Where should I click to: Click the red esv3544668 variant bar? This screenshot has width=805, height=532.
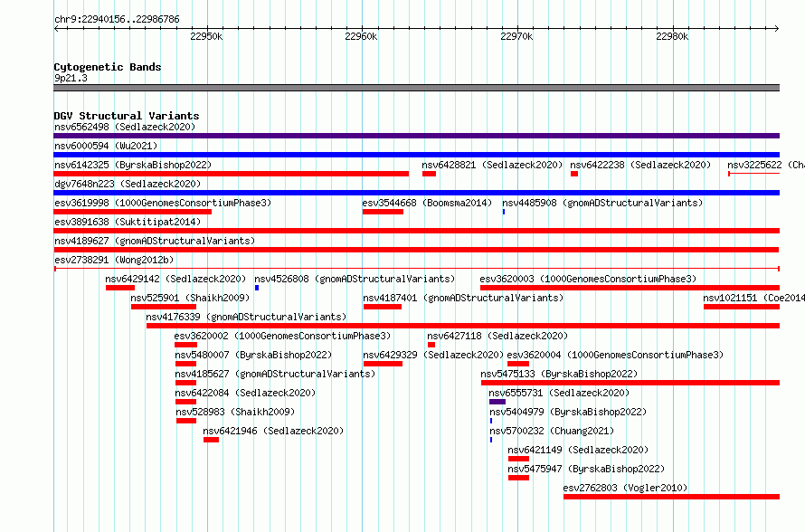383,212
